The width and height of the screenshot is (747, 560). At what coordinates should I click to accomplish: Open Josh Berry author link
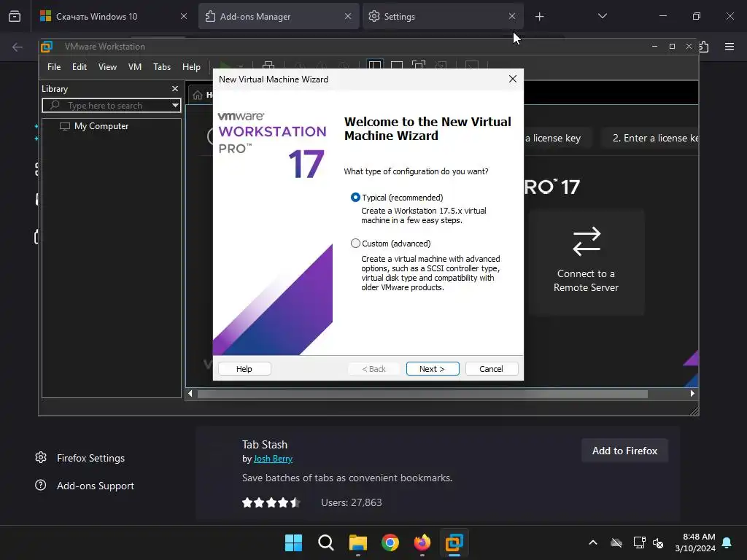coord(273,459)
